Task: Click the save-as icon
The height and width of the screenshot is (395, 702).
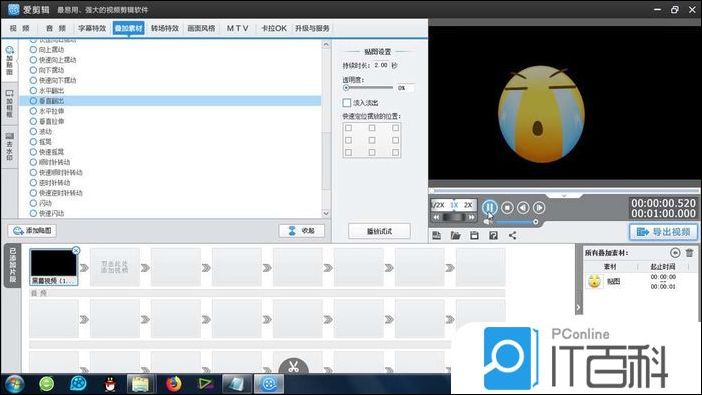Action: 493,235
